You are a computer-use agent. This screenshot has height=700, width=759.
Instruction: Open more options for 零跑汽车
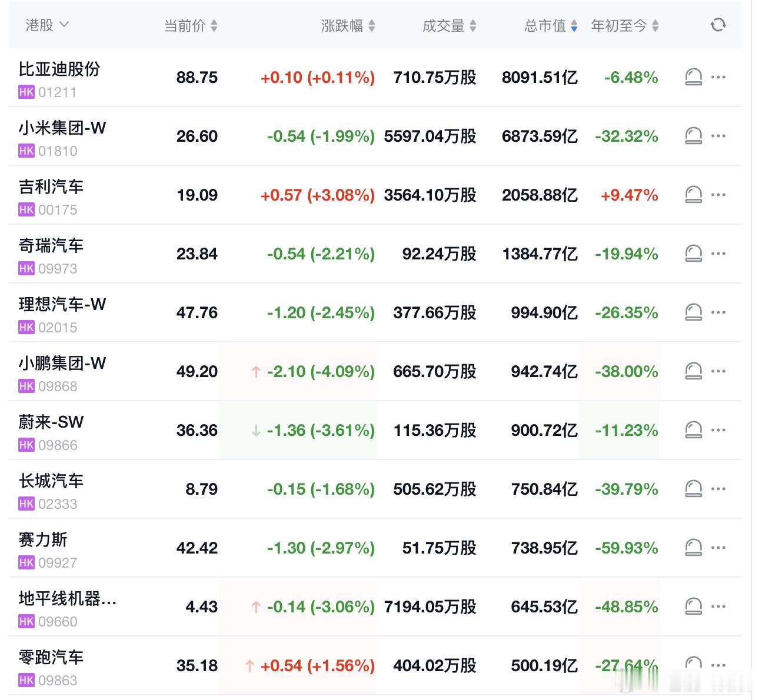point(718,665)
